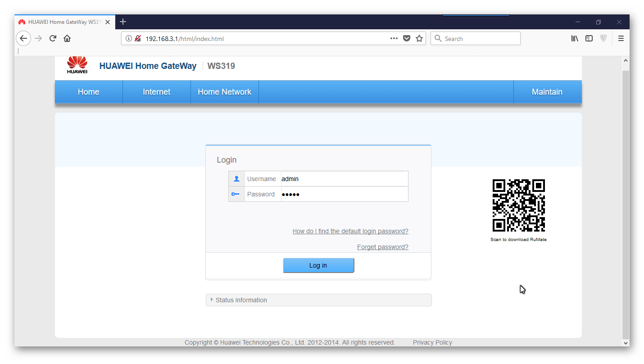Viewport: 644px width, 364px height.
Task: Show site information icon in address bar
Action: 129,38
